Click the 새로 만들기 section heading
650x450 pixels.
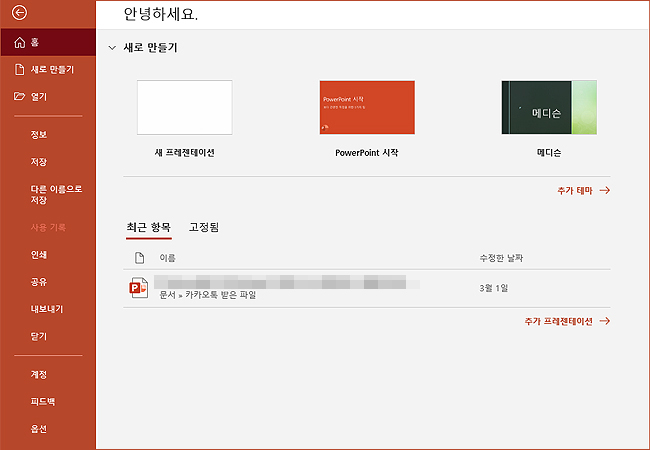pos(150,48)
